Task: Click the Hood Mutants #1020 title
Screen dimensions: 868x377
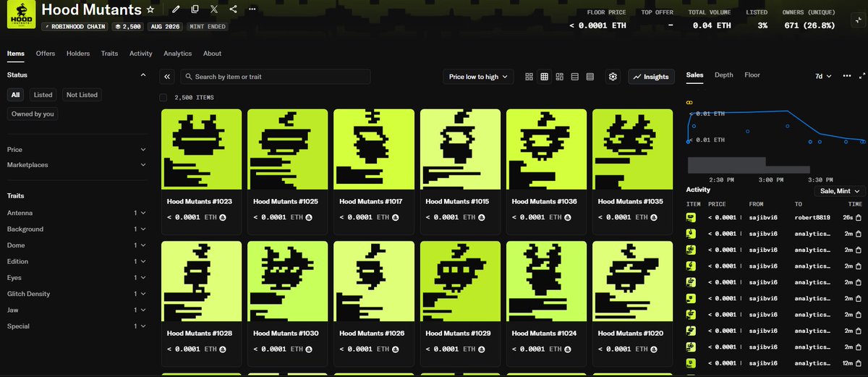Action: [631, 334]
